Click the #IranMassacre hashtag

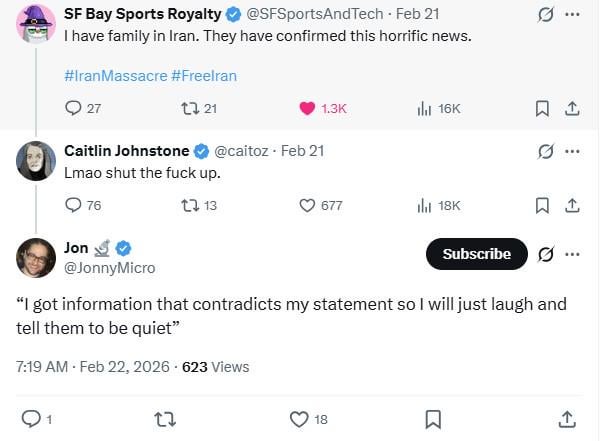[x=115, y=76]
